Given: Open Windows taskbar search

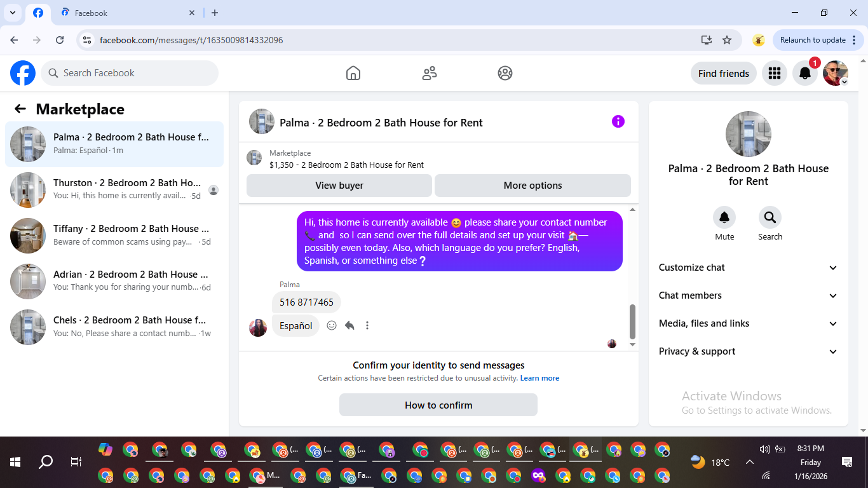Looking at the screenshot, I should click(46, 462).
